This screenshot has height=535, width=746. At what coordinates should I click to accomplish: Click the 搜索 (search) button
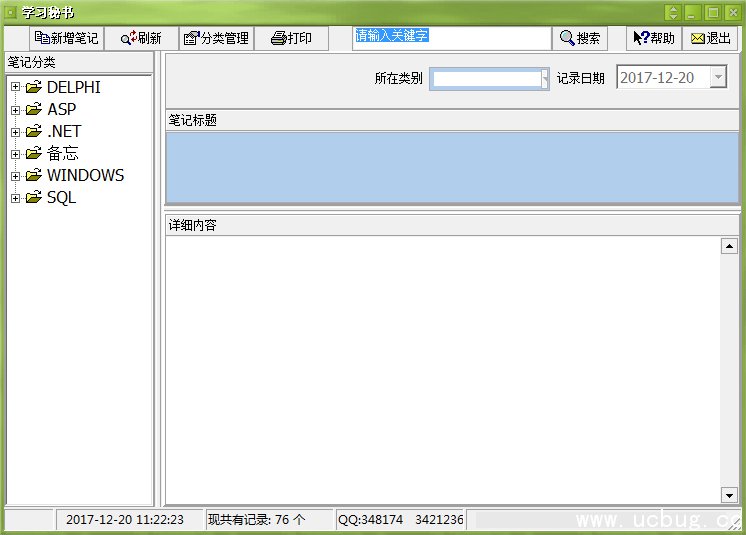pos(580,38)
